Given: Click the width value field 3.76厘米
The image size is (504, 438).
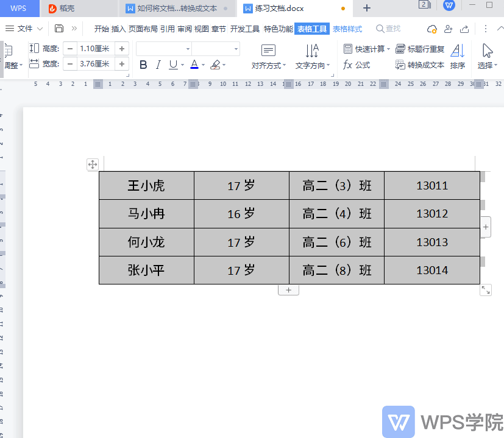Looking at the screenshot, I should tap(96, 64).
